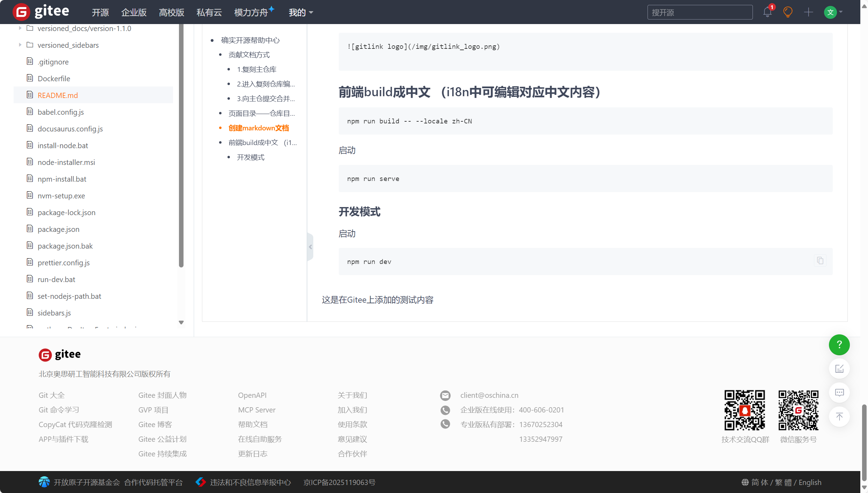This screenshot has height=493, width=868.
Task: Open the OpenAPI footer link
Action: click(x=252, y=395)
